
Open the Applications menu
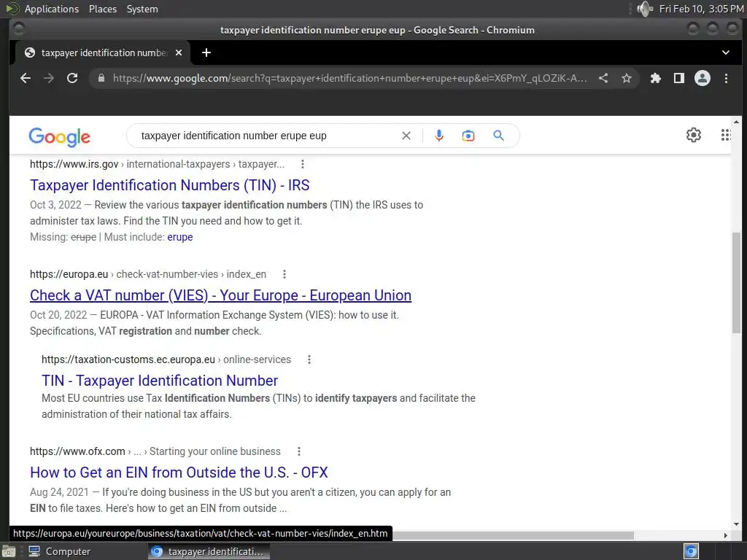(x=52, y=9)
